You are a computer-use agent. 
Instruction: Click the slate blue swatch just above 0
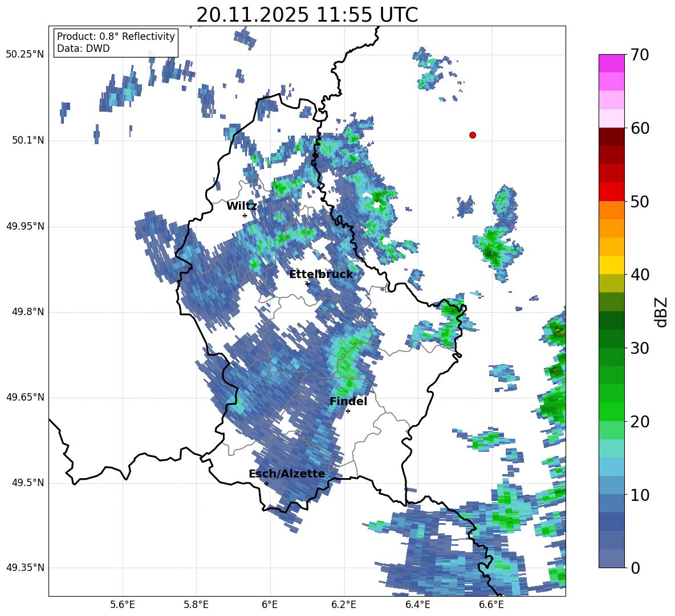(611, 558)
